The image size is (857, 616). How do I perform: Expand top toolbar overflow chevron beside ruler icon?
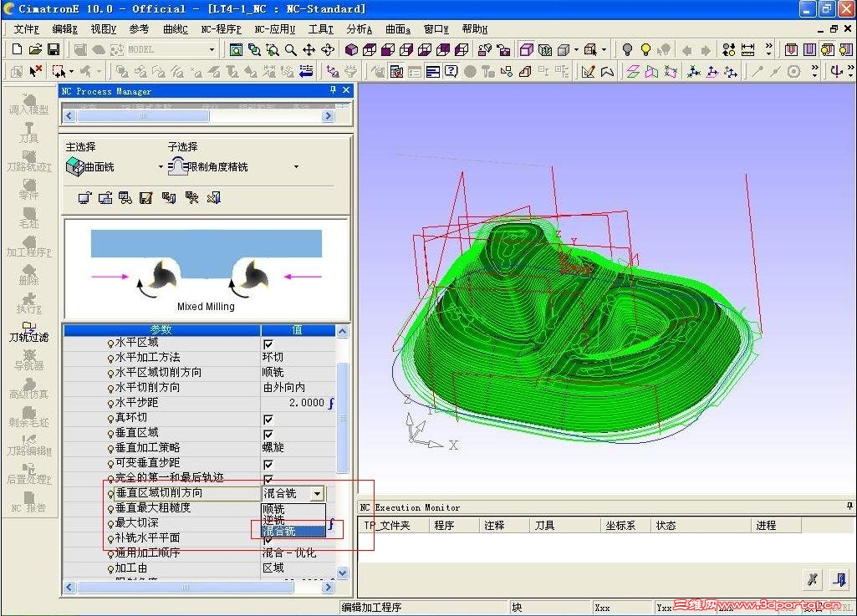769,50
